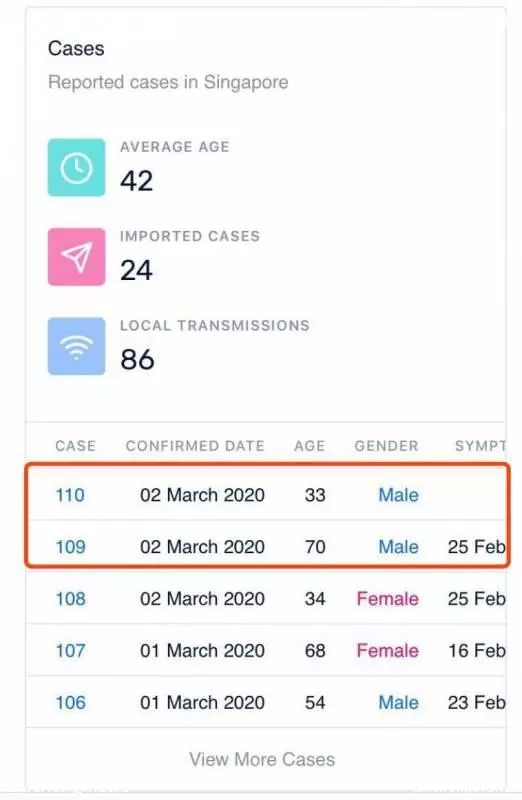This screenshot has height=800, width=522.
Task: Select the imported cases count 24
Action: pos(136,270)
